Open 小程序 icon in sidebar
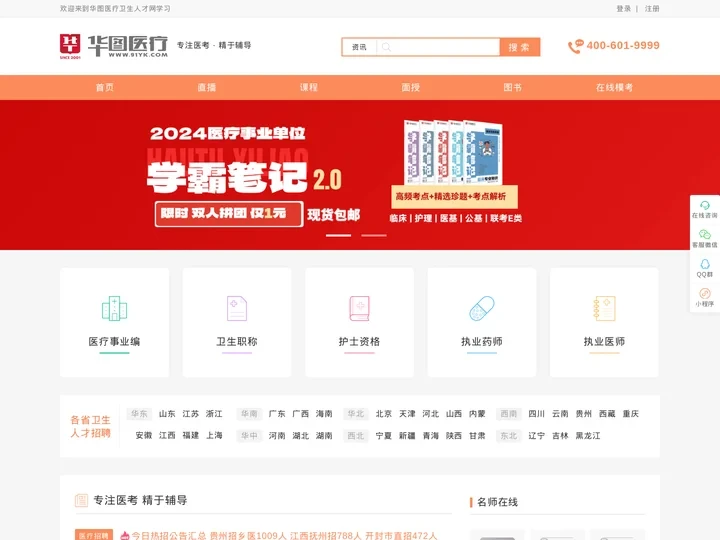720x540 pixels. (x=704, y=293)
